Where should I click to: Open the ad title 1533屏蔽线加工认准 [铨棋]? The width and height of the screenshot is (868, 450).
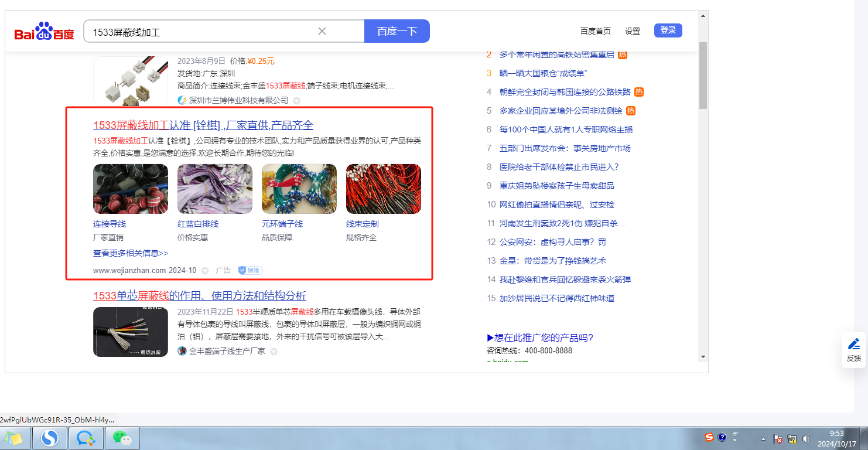tap(203, 125)
